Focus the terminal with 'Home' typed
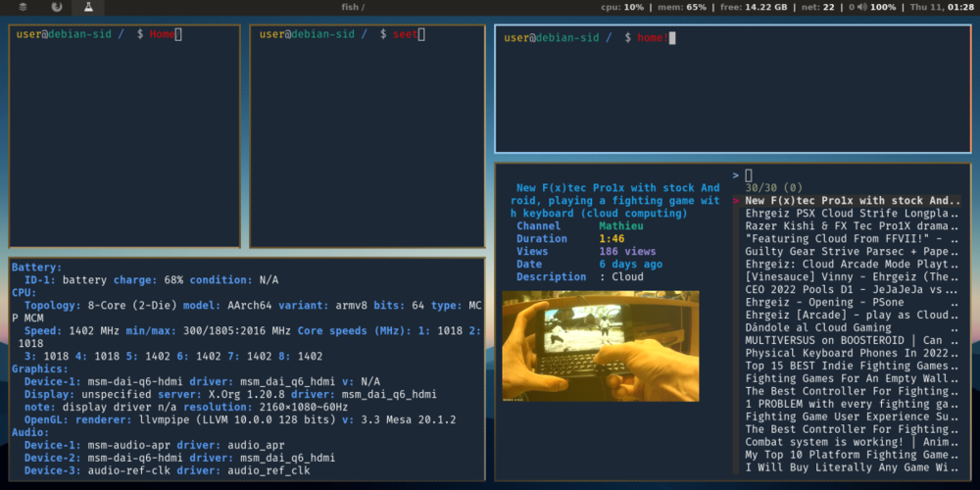 (x=124, y=136)
